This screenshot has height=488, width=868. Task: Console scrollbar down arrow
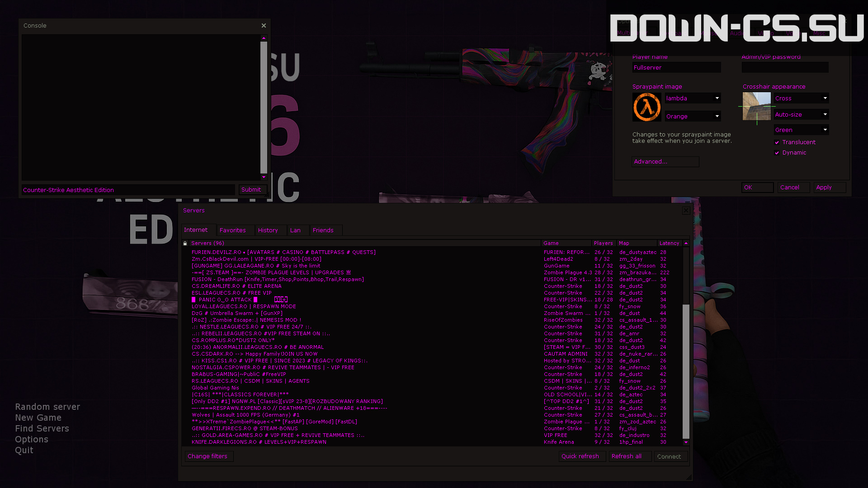264,177
